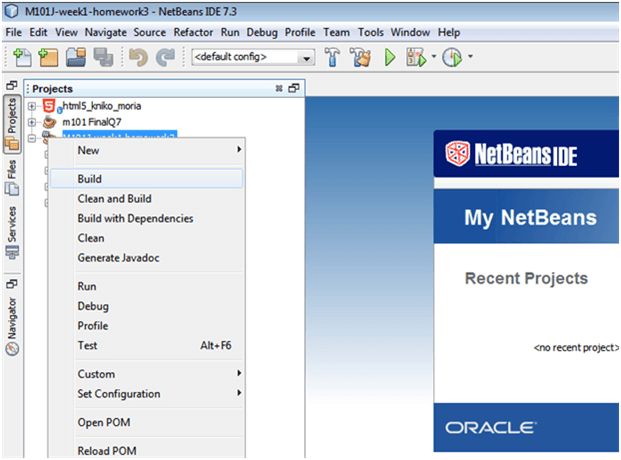Viewport: 621px width, 460px height.
Task: Open the Tools menu
Action: (x=371, y=32)
